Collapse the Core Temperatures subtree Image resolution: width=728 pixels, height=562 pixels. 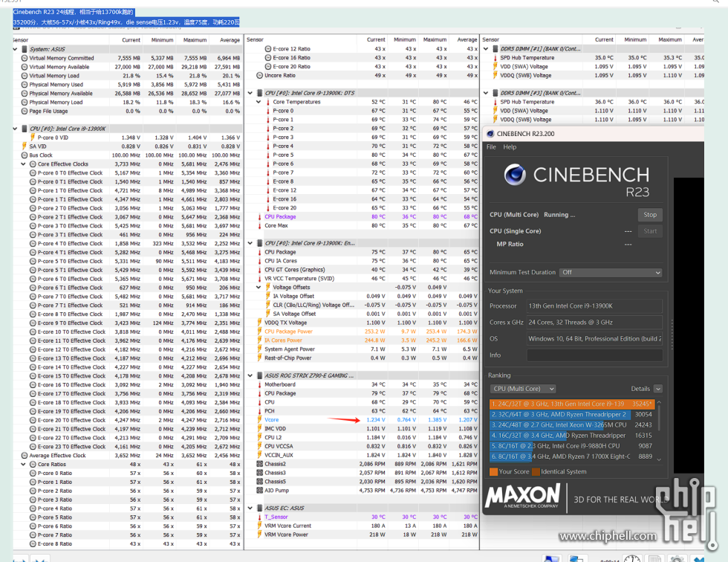coord(259,102)
